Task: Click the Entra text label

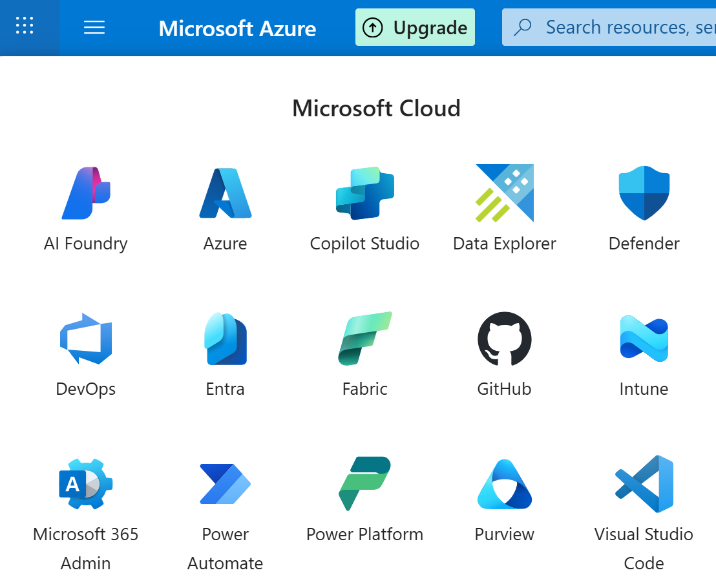Action: point(225,389)
